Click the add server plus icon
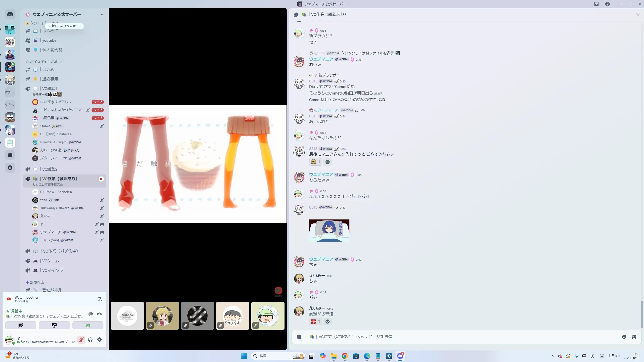 click(10, 155)
